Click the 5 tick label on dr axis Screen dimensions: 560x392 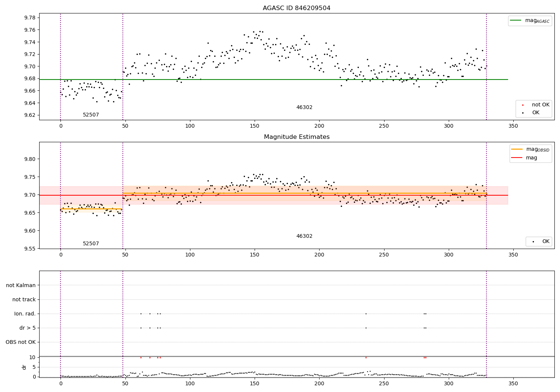click(34, 367)
